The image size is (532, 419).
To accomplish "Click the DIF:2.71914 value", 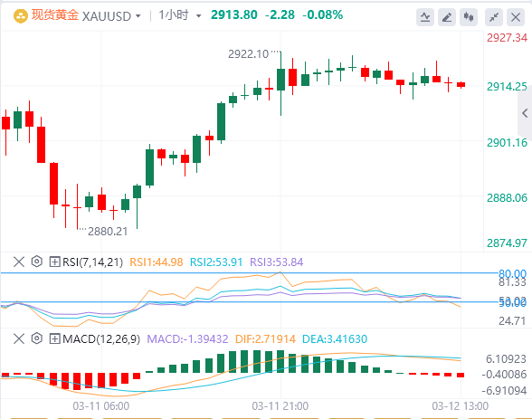I will (x=265, y=339).
